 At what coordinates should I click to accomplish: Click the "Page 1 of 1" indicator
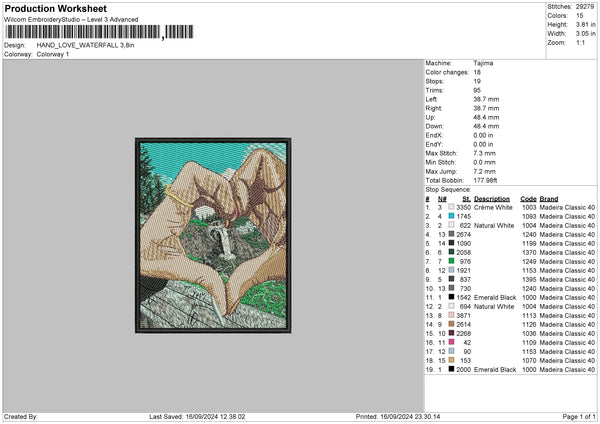coord(579,416)
